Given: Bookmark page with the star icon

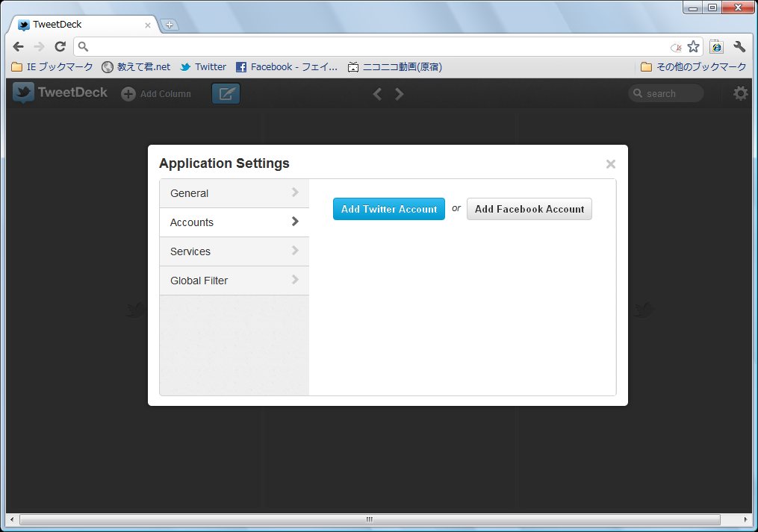Looking at the screenshot, I should pyautogui.click(x=693, y=46).
